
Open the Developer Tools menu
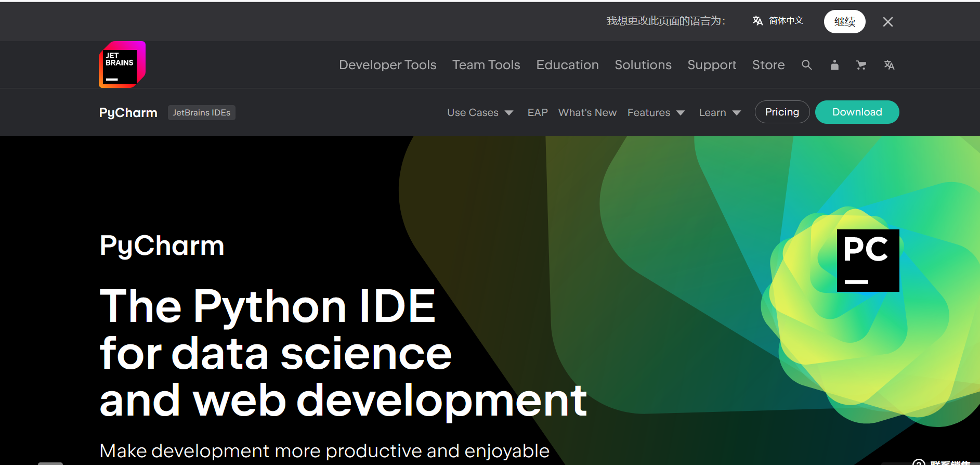[x=387, y=65]
